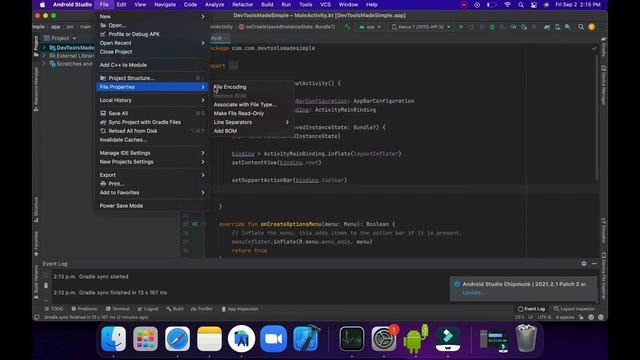This screenshot has height=360, width=640.
Task: Open the Event Log button in status bar
Action: (x=531, y=309)
